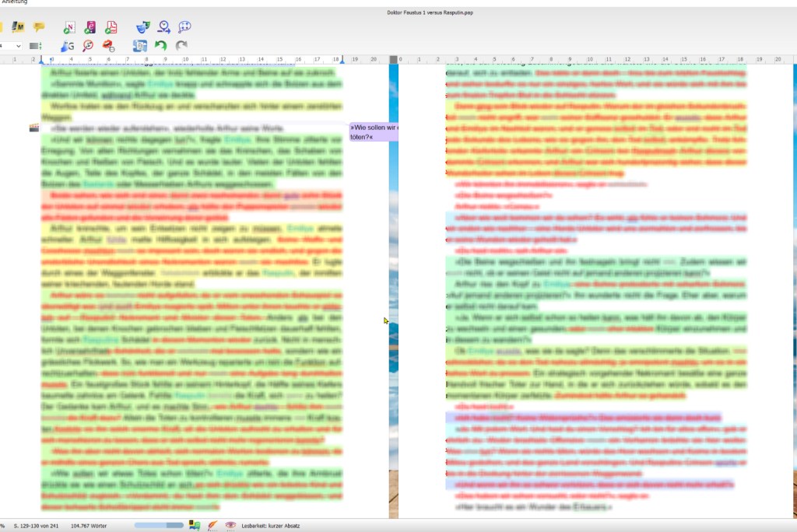Viewport: 797px width, 532px height.
Task: Click the progress bar in status bar
Action: coord(159,527)
